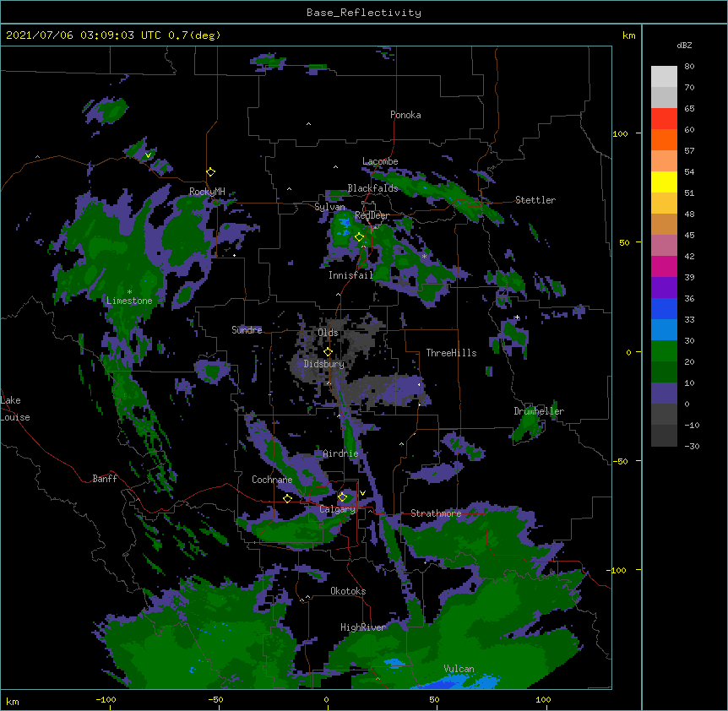Image resolution: width=728 pixels, height=711 pixels.
Task: Click the 36 dBZ blue legend swatch
Action: tap(664, 308)
